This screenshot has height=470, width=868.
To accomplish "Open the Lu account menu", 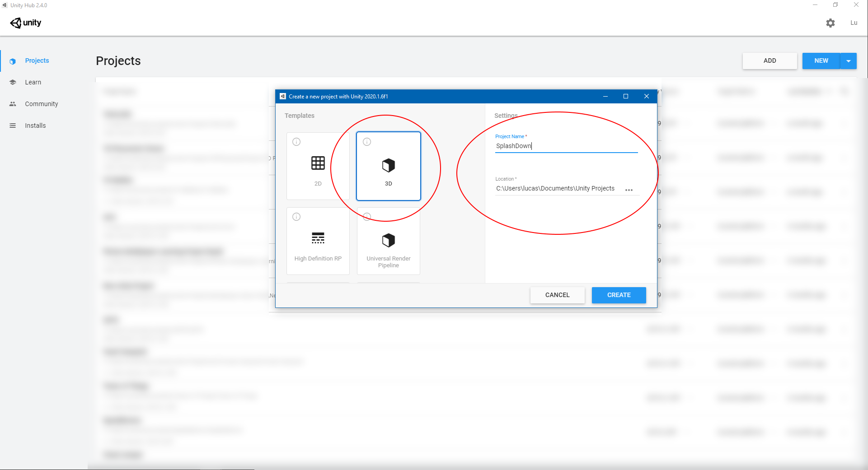I will click(x=854, y=23).
